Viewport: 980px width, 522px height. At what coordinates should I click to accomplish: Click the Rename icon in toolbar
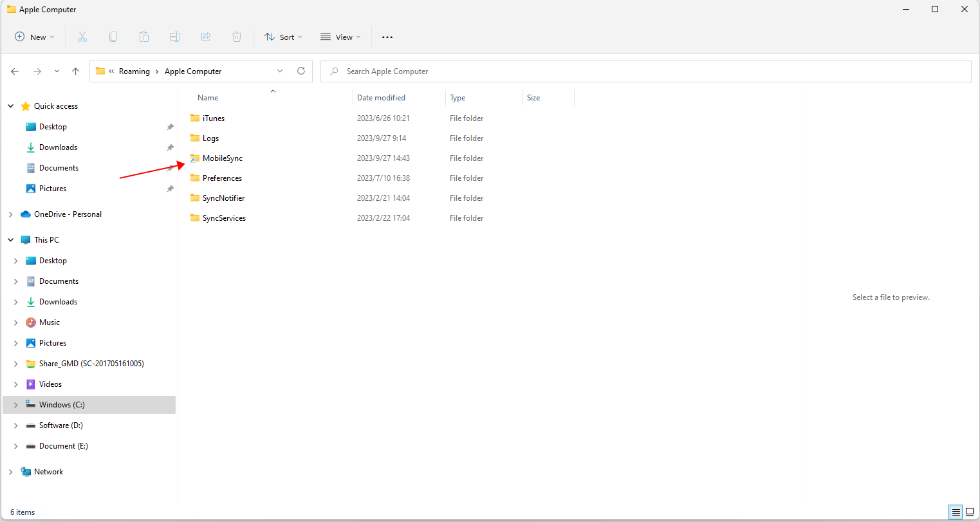tap(175, 37)
